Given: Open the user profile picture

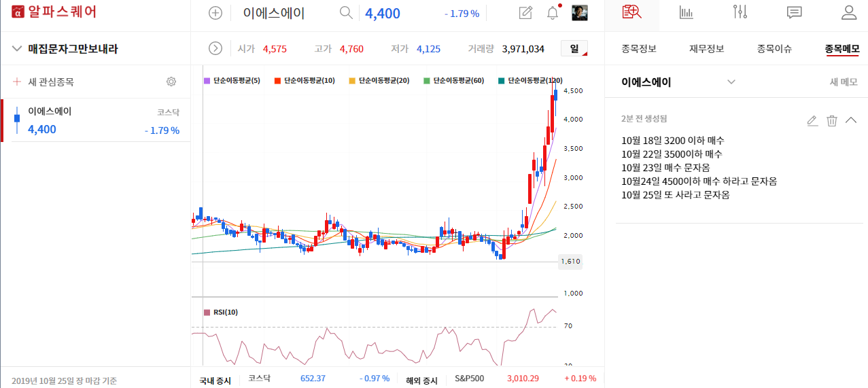Looking at the screenshot, I should tap(580, 13).
